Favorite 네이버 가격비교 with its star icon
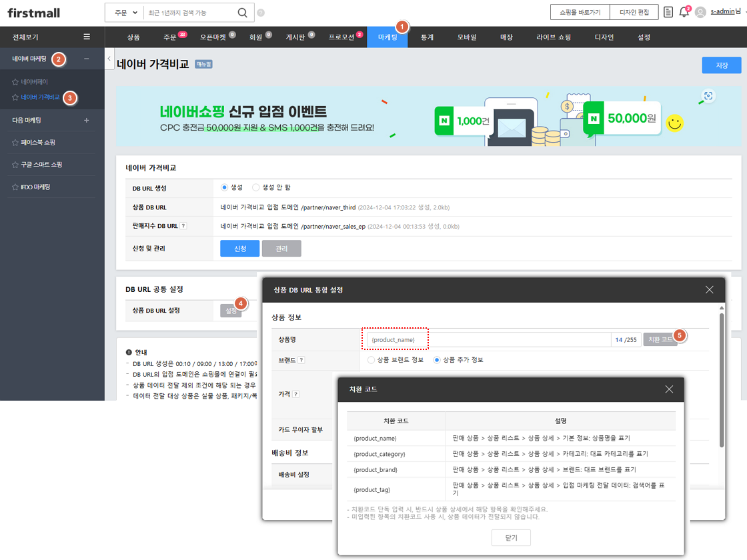 (x=15, y=97)
